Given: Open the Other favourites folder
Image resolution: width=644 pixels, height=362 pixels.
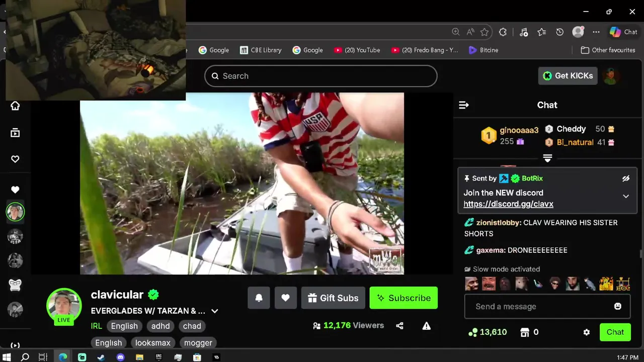Looking at the screenshot, I should coord(608,50).
